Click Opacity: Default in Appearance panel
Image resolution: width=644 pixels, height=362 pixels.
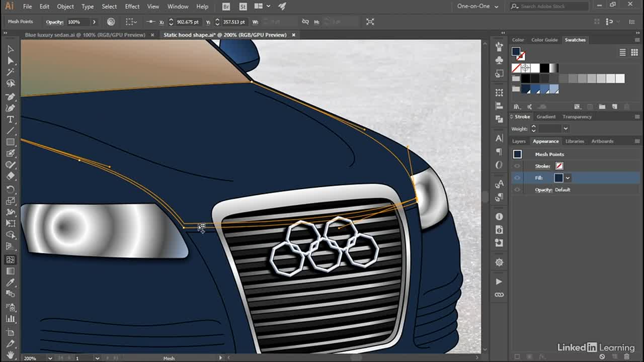552,190
